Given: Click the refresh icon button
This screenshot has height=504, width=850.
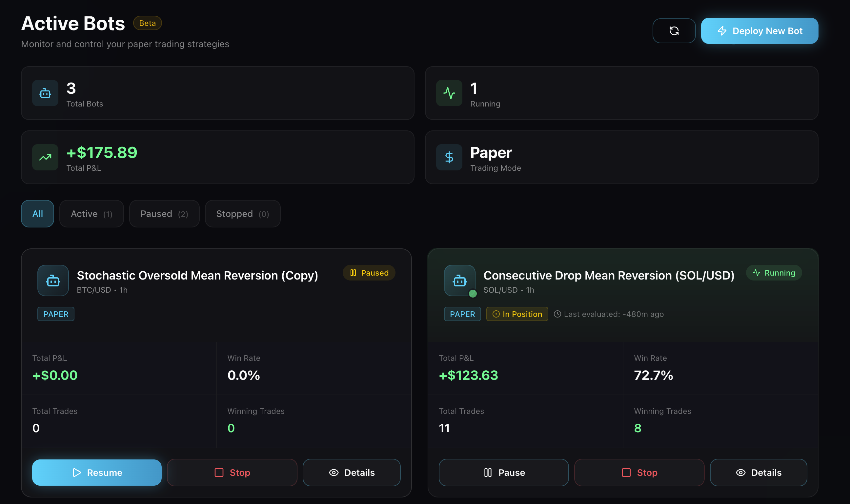Looking at the screenshot, I should pos(674,31).
